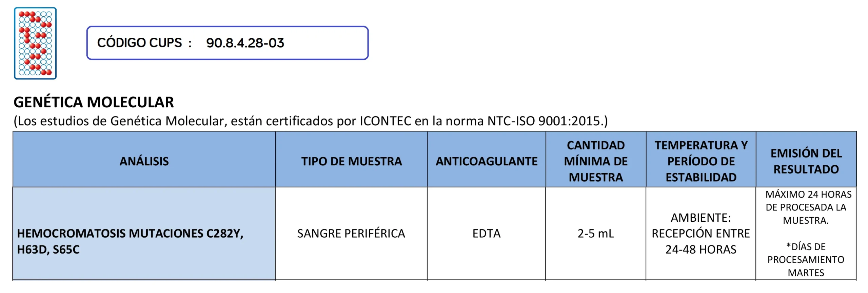Click the GENÉTICA MOLECULAR heading
The image size is (868, 293).
coord(94,102)
